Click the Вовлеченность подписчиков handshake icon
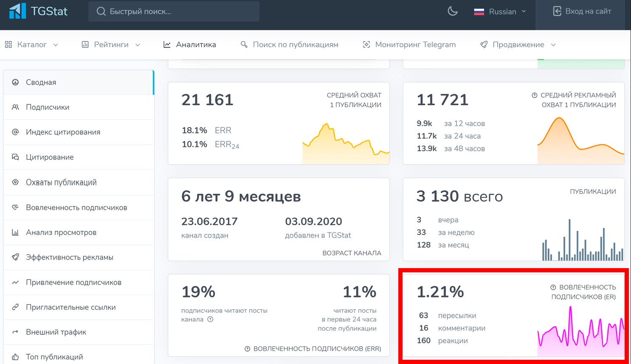Screen dimensions: 631x364 (x=15, y=207)
